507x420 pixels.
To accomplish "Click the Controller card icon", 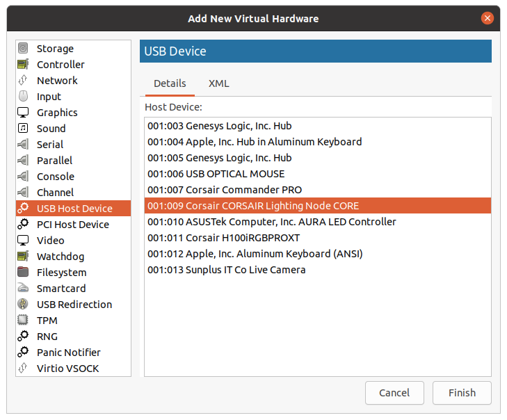I will pyautogui.click(x=24, y=65).
